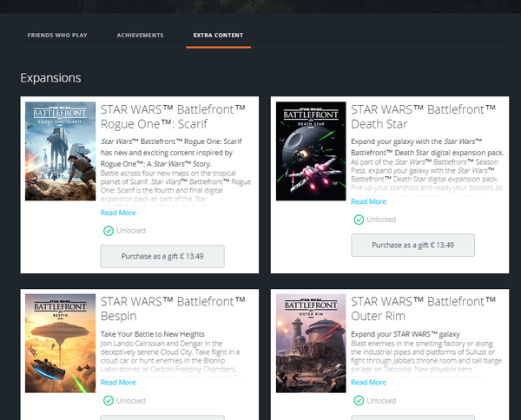
Task: Open the Death Star cover thumbnail
Action: click(311, 151)
